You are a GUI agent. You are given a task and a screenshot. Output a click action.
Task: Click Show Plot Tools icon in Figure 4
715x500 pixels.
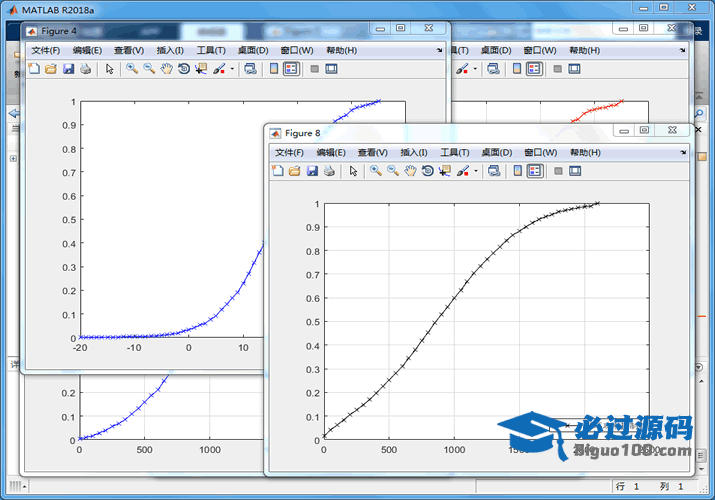click(332, 69)
